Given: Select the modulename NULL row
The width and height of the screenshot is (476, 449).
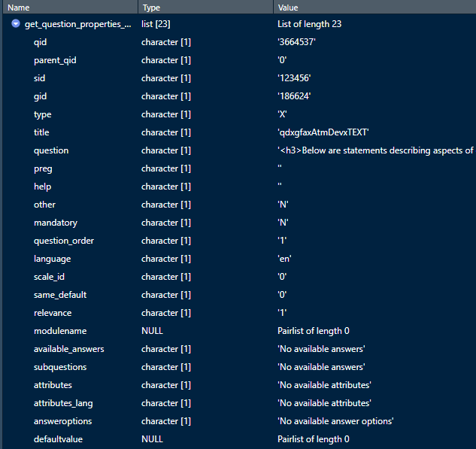Looking at the screenshot, I should click(60, 331).
